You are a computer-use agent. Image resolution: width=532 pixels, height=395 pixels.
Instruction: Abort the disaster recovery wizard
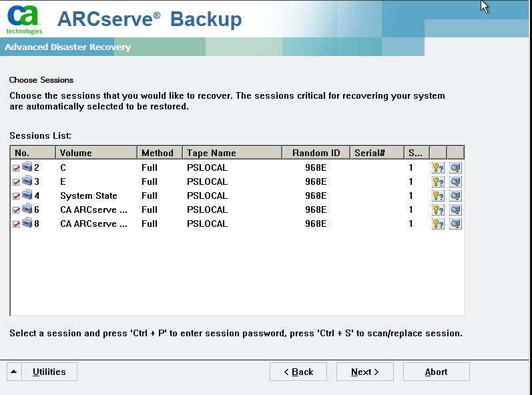436,372
